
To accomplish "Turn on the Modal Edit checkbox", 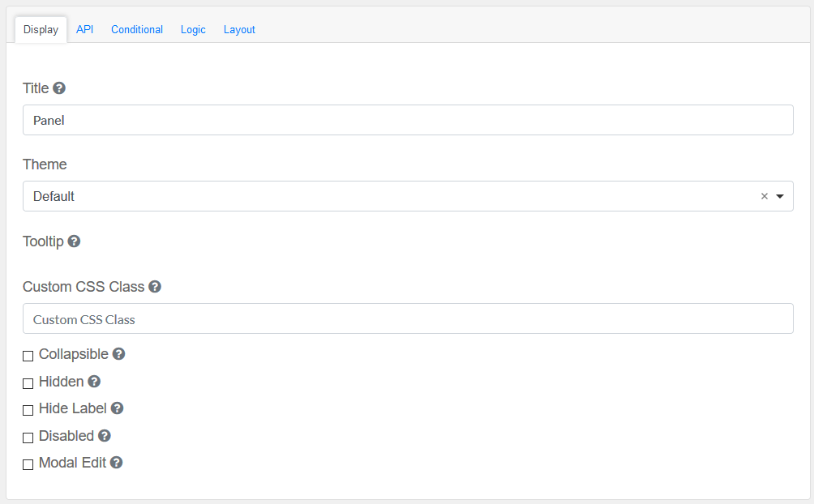I will coord(28,464).
